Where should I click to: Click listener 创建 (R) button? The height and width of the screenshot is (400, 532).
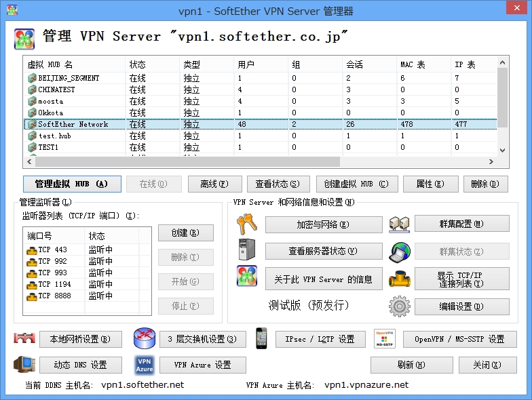click(x=186, y=233)
